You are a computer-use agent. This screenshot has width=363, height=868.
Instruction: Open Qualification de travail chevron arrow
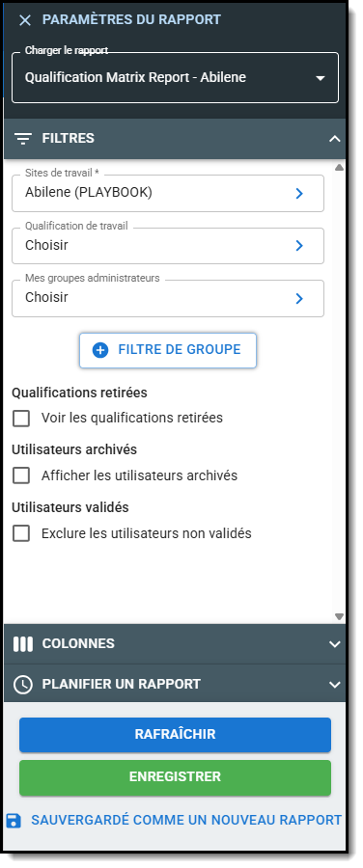tap(299, 245)
